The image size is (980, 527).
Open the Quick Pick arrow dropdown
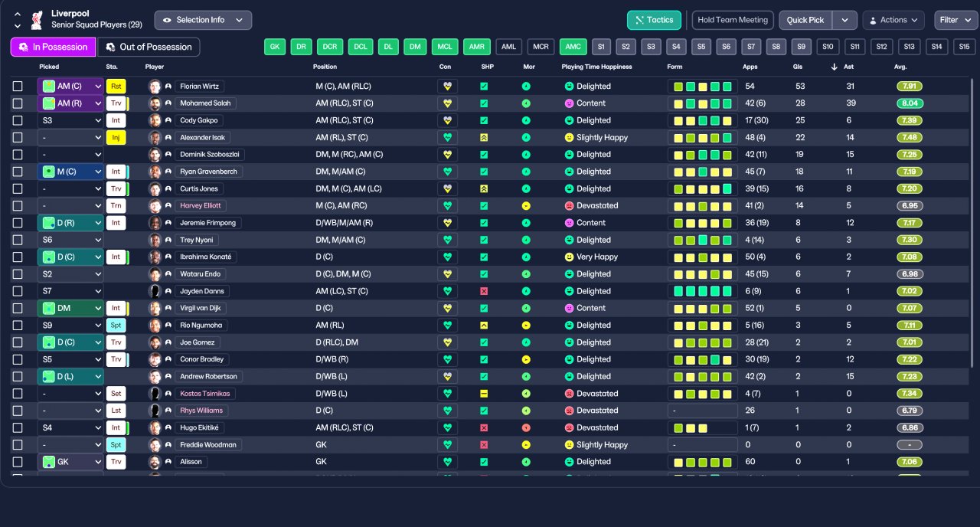pyautogui.click(x=844, y=20)
